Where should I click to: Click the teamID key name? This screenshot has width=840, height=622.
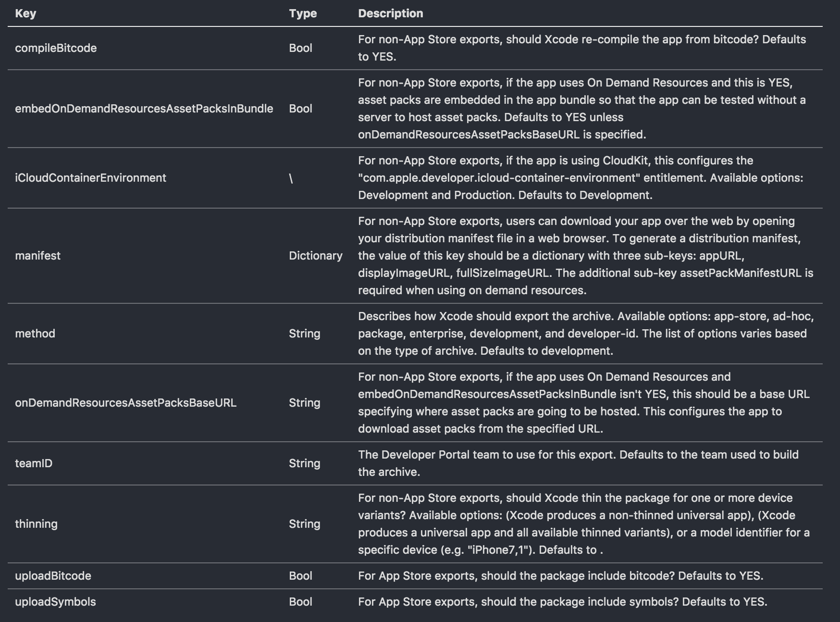(x=34, y=463)
